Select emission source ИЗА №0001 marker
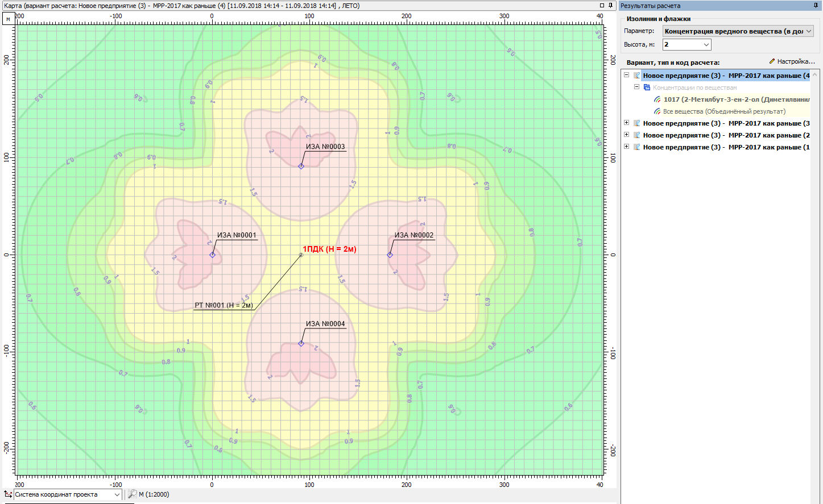 212,255
